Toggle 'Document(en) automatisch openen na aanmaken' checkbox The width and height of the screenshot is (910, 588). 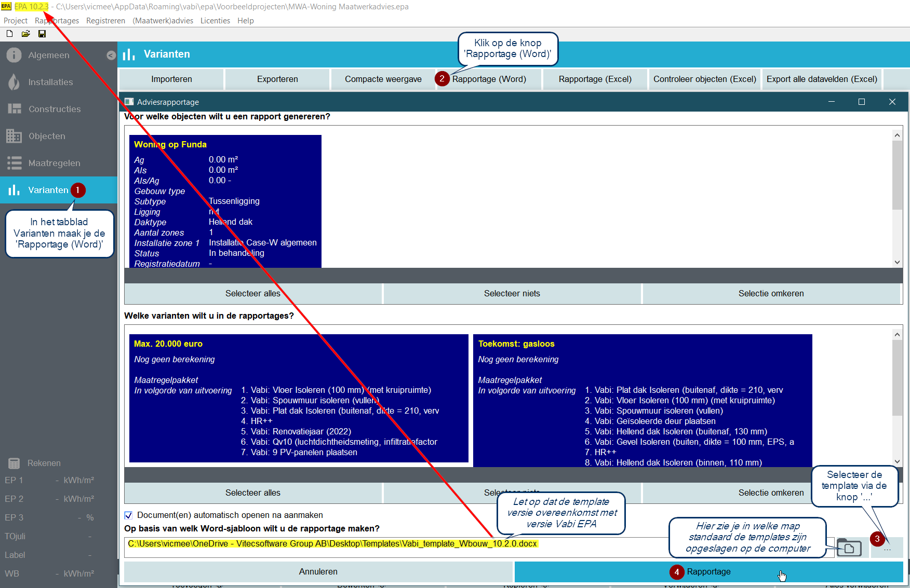coord(128,515)
